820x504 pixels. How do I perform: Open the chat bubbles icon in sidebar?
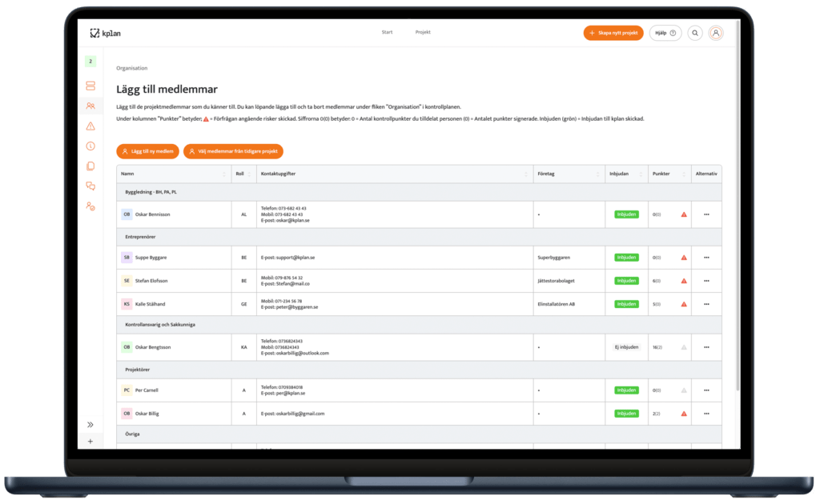(x=90, y=186)
